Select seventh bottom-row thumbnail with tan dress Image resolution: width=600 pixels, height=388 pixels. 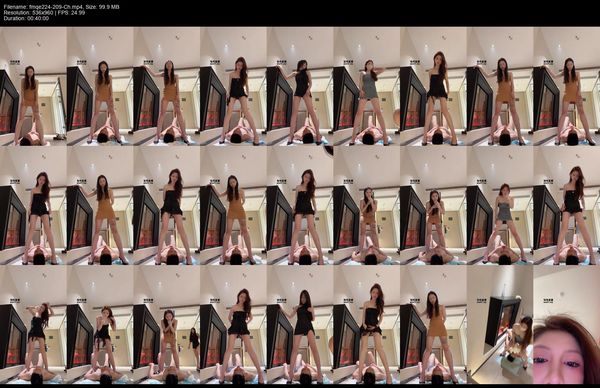pyautogui.click(x=433, y=325)
